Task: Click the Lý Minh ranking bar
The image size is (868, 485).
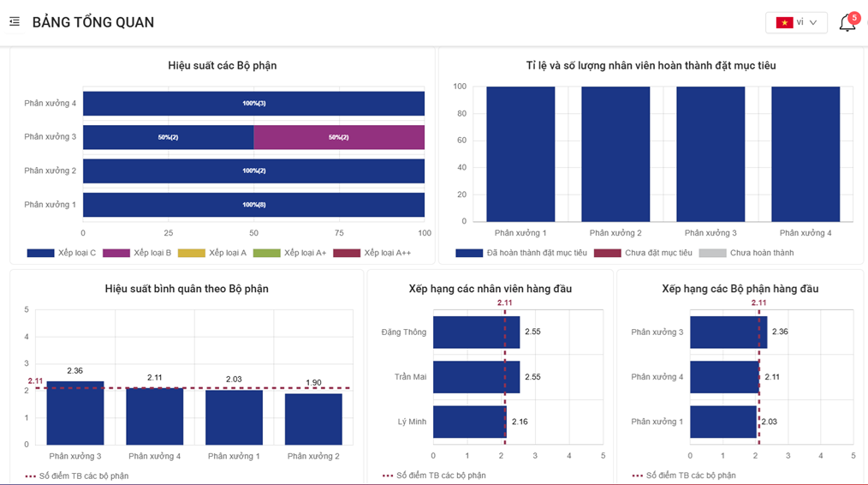Action: tap(469, 422)
